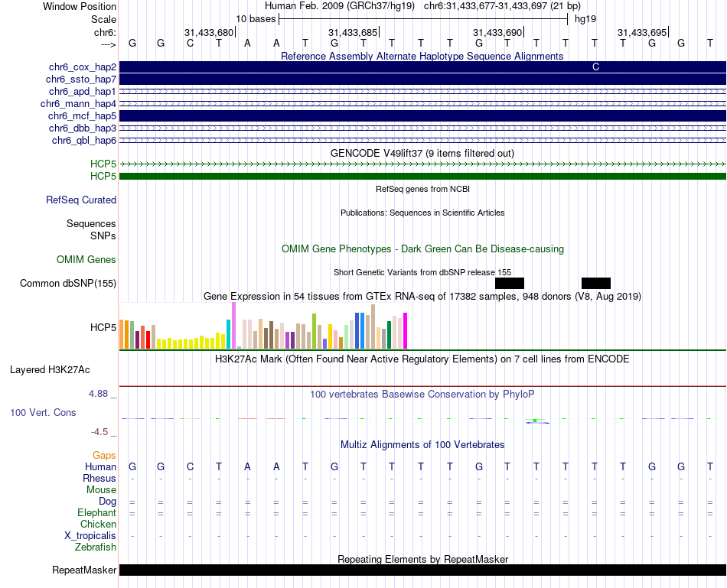Click the chr6_dbb_hap3 track label
The image size is (727, 588).
(x=83, y=128)
